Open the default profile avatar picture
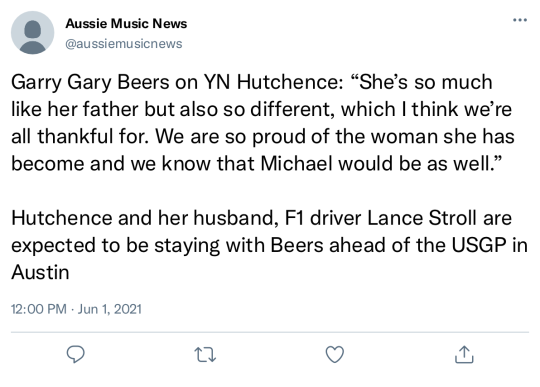This screenshot has height=387, width=540. [32, 33]
